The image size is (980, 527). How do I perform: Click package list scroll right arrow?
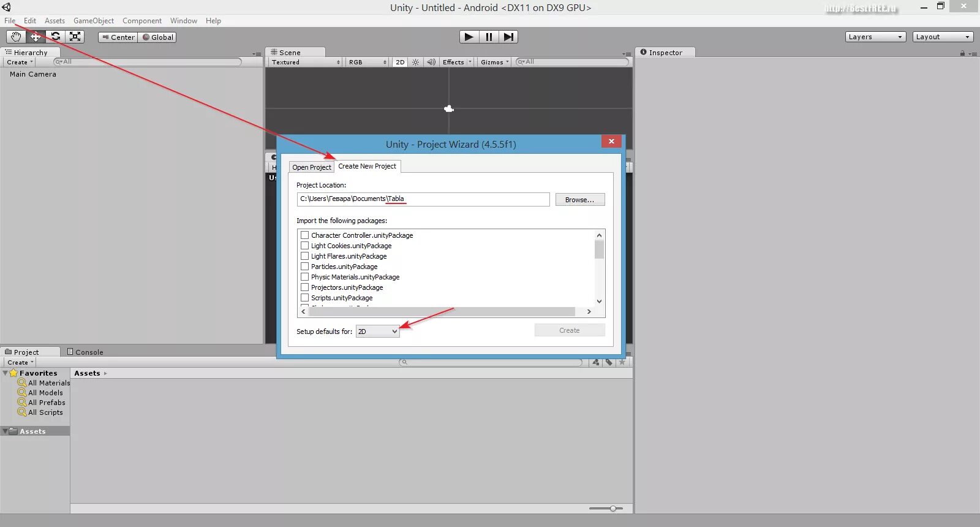(x=589, y=312)
